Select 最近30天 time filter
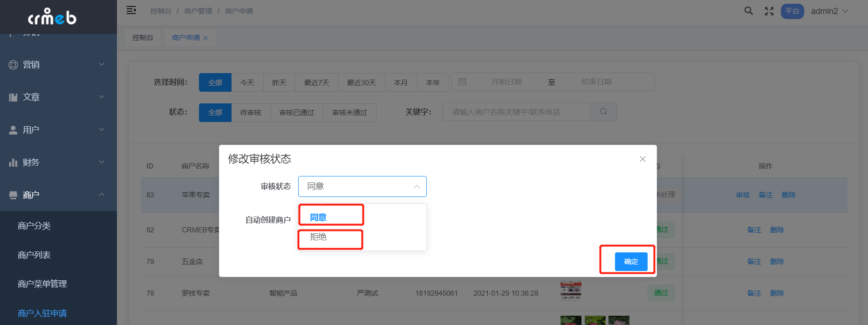This screenshot has height=325, width=868. pyautogui.click(x=362, y=82)
